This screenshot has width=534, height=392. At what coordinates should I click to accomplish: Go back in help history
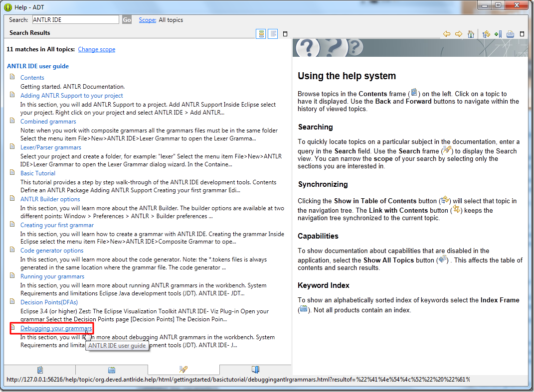coord(446,34)
